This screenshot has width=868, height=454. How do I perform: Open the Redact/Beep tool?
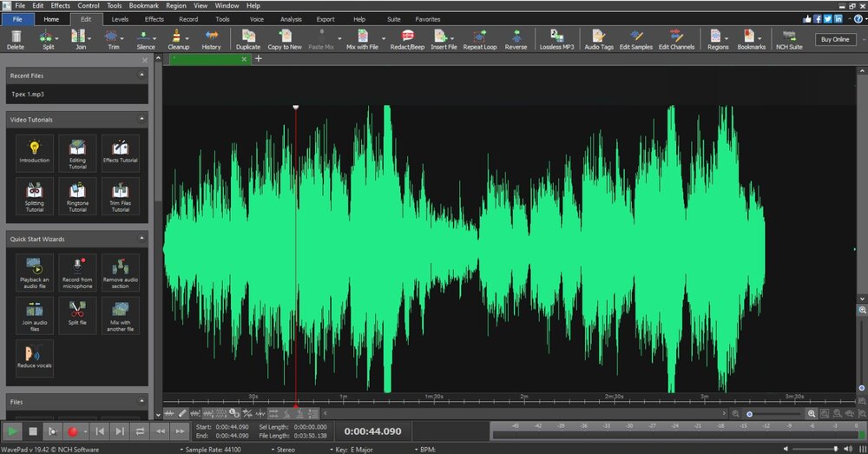point(407,39)
